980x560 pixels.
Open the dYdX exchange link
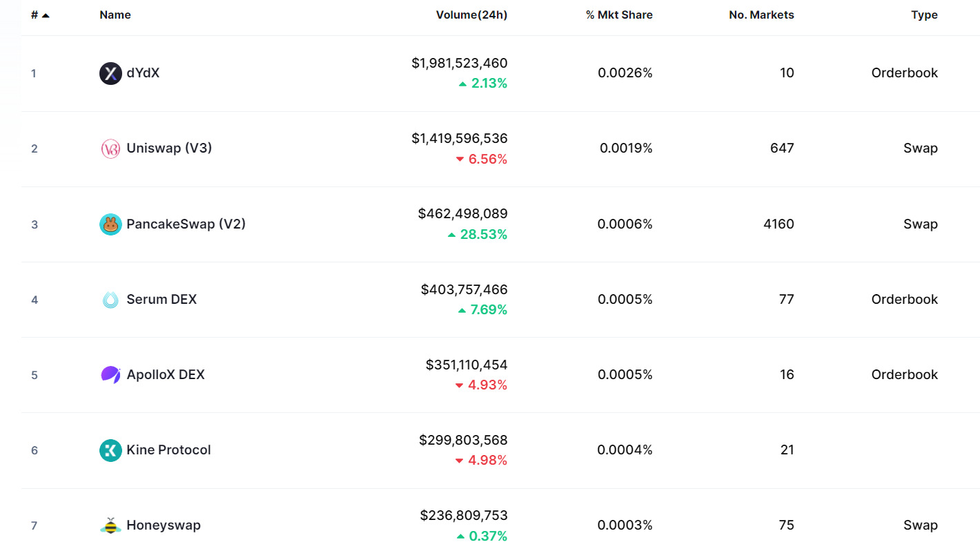[x=143, y=73]
